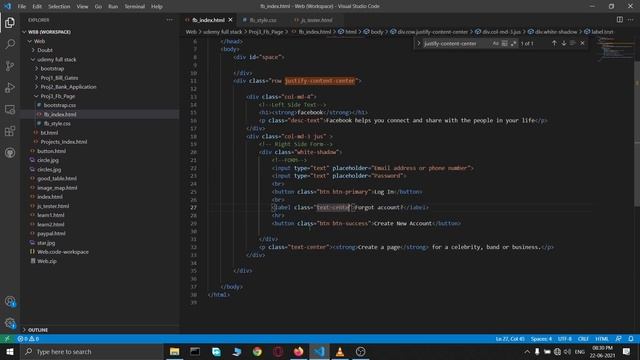This screenshot has width=640, height=360.
Task: Expand the Proj2_Bank_Application folder
Action: pyautogui.click(x=68, y=87)
